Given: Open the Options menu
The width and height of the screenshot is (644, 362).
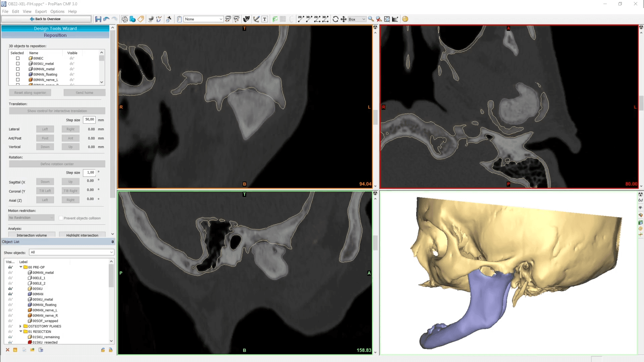Looking at the screenshot, I should (57, 11).
